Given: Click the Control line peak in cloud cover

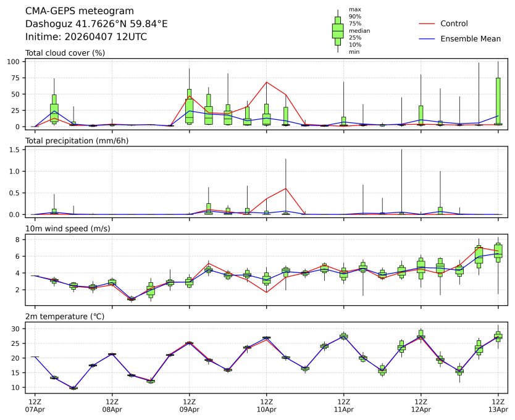Looking at the screenshot, I should click(266, 82).
